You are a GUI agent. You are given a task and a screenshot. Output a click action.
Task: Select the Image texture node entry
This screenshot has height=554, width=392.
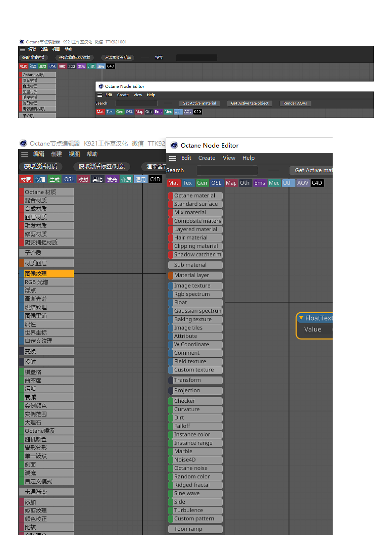click(x=195, y=286)
